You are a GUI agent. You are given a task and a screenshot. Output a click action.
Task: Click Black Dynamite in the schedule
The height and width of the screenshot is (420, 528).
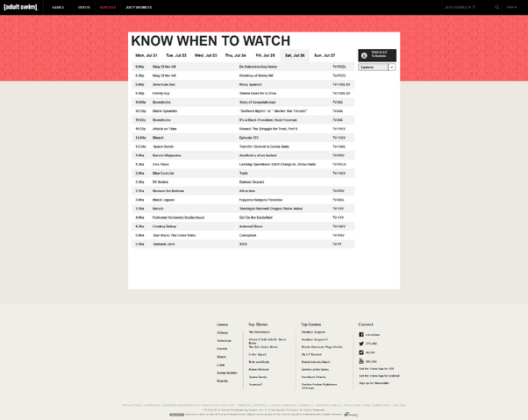pyautogui.click(x=165, y=111)
